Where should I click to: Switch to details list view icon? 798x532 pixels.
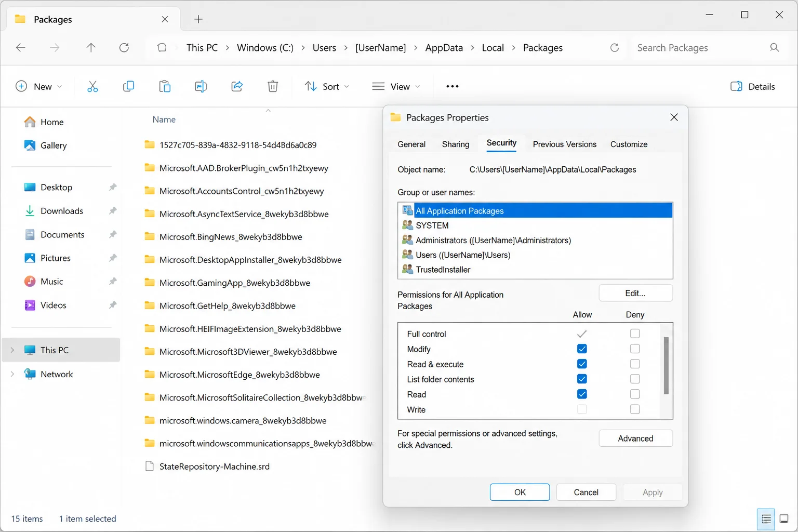click(766, 518)
